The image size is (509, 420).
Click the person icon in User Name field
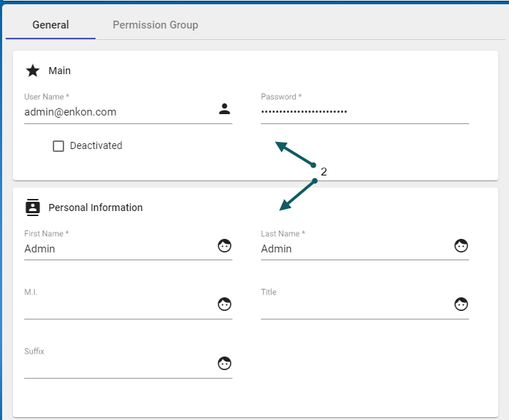(225, 109)
